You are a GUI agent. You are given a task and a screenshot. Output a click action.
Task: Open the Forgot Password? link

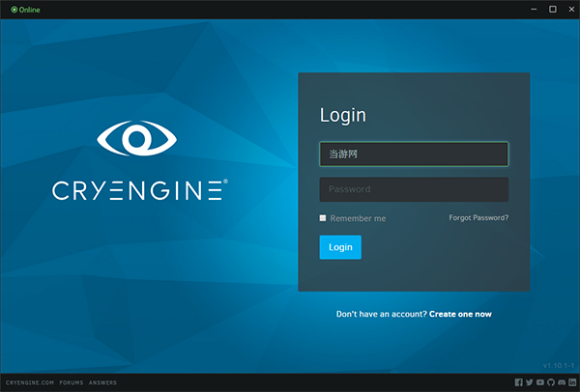coord(478,217)
